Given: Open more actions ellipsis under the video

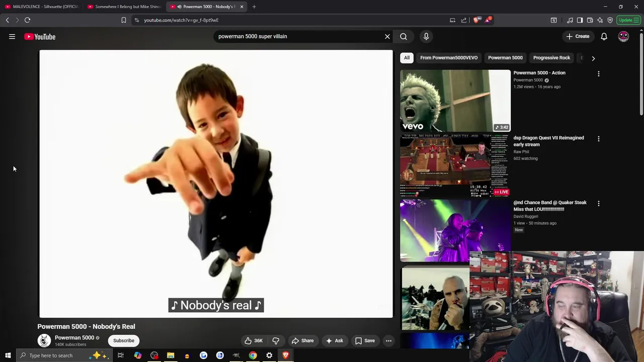Looking at the screenshot, I should pos(388,340).
